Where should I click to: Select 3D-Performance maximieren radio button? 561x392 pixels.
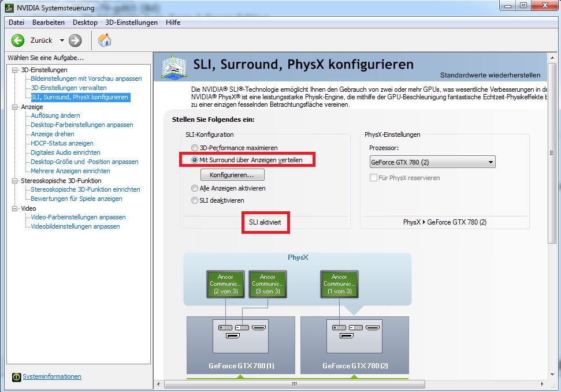tap(194, 148)
